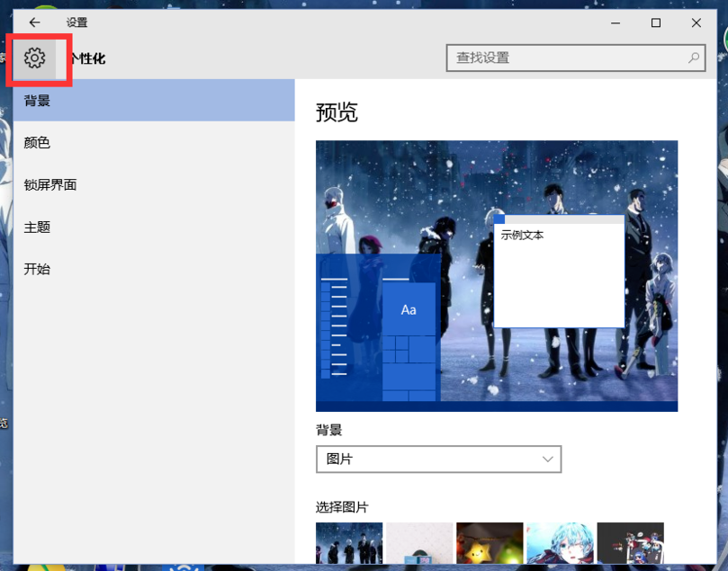Click the 设置 window title bar

click(x=270, y=22)
